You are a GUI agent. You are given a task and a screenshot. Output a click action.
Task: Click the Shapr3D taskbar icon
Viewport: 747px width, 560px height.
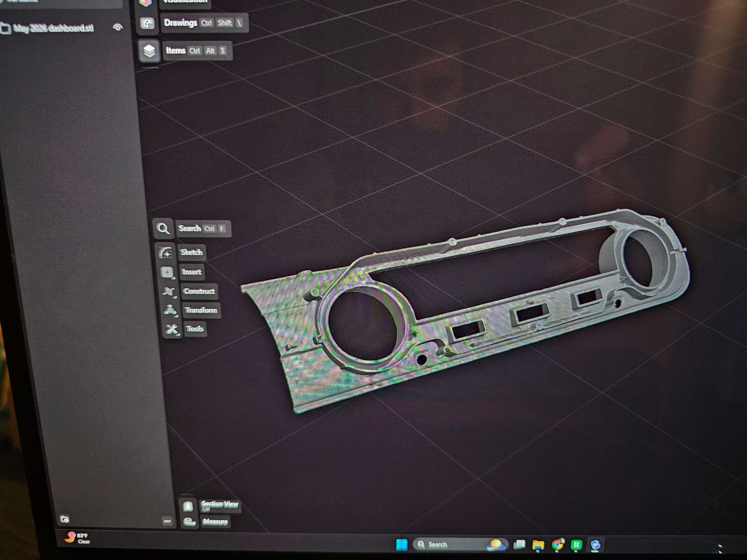(x=595, y=545)
